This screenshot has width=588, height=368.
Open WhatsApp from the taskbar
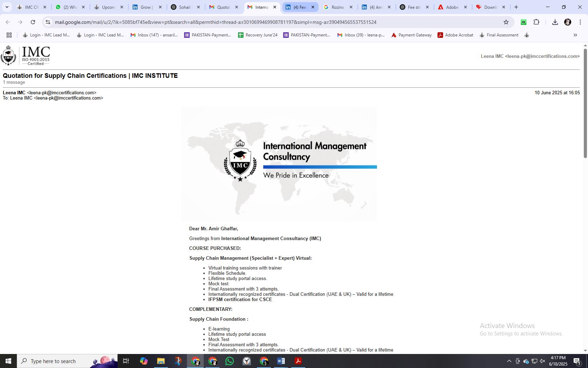coord(230,361)
